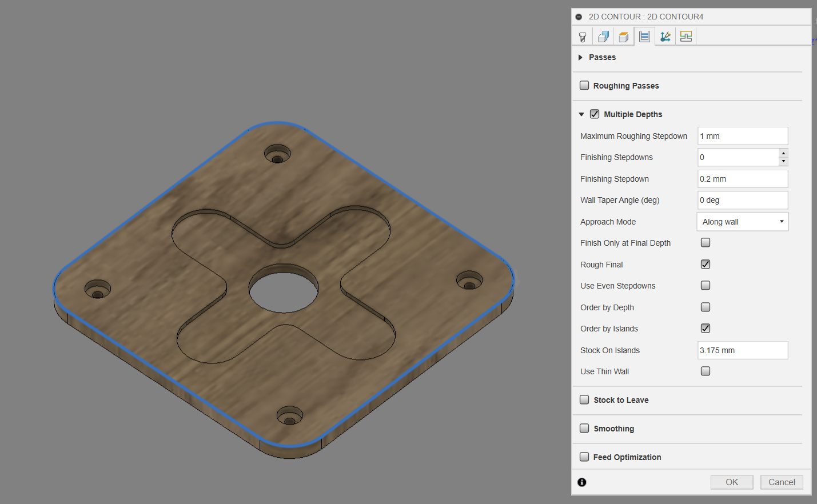817x504 pixels.
Task: Click the info icon at dialog bottom
Action: 582,482
